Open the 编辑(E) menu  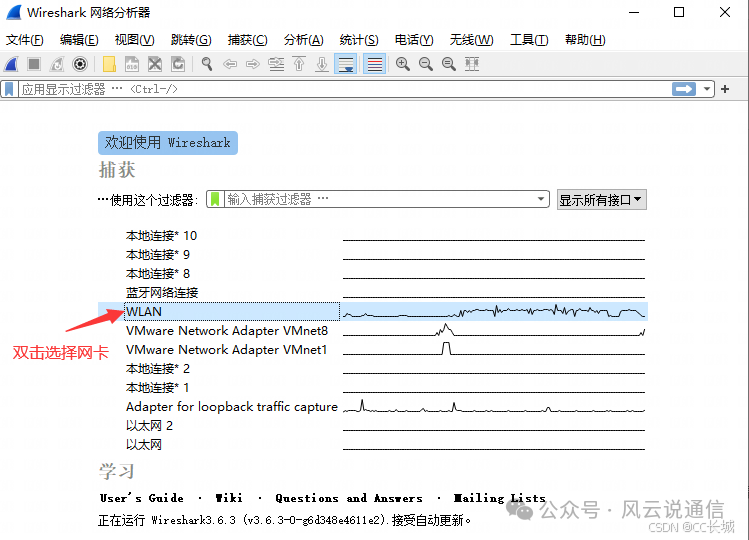pos(79,40)
